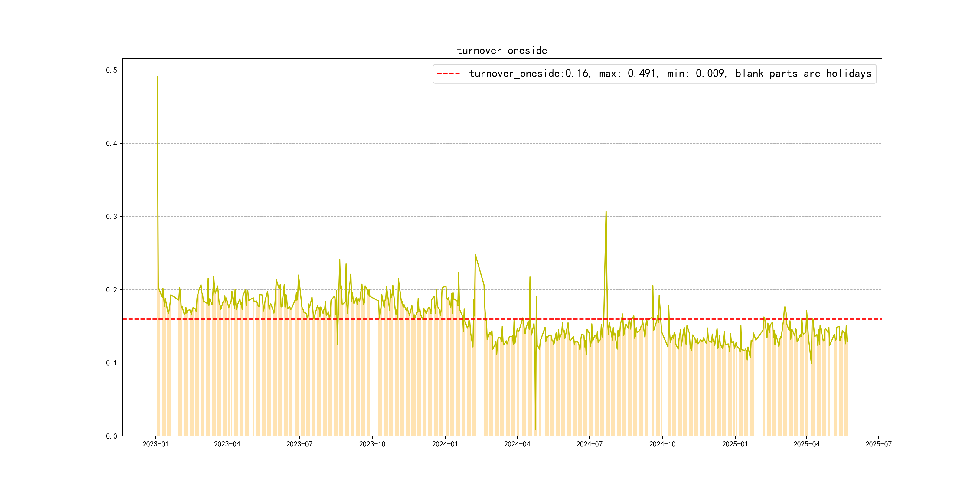Click the 2024-10 x-axis tick label

tap(662, 444)
